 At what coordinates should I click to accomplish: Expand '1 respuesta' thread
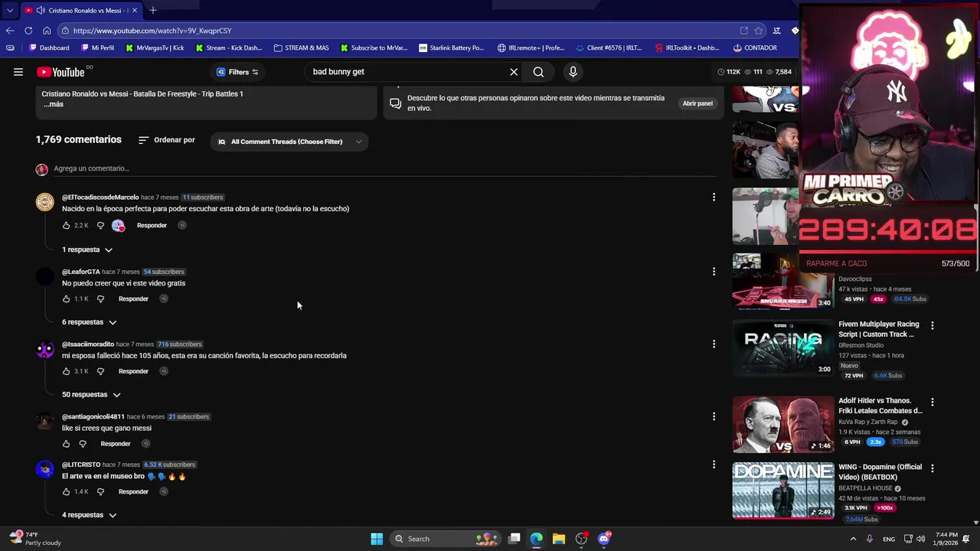[x=87, y=249]
